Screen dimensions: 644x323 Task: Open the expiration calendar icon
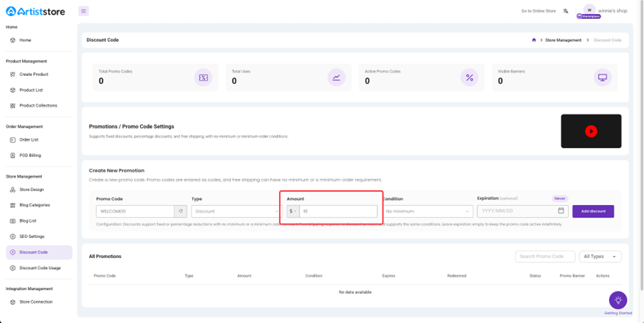tap(561, 211)
